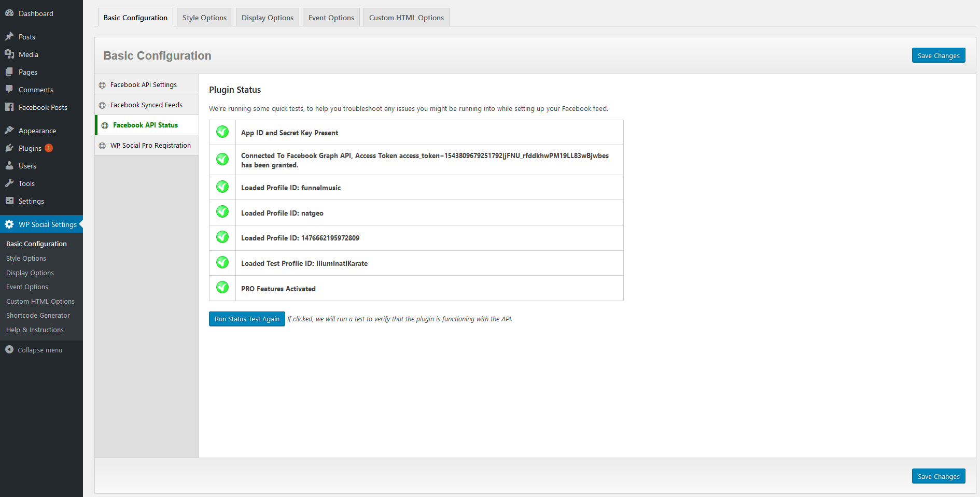Open Facebook Synced Feeds section
This screenshot has height=497, width=980.
[146, 105]
